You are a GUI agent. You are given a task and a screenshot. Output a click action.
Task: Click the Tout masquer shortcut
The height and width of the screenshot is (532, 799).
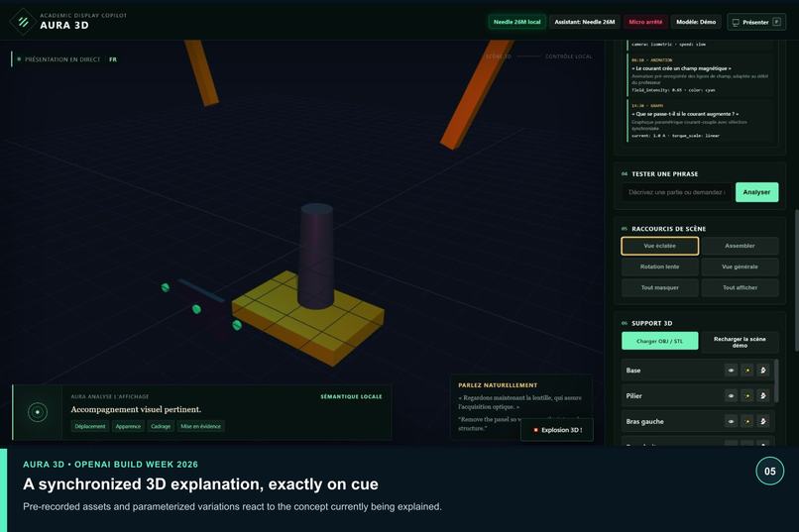pyautogui.click(x=660, y=287)
